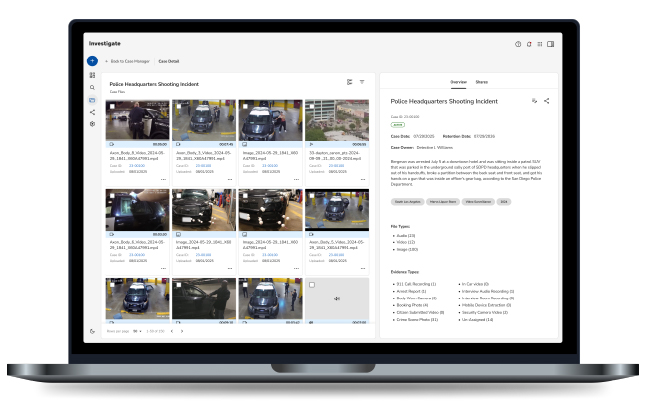The height and width of the screenshot is (417, 651).
Task: Open the apps grid icon in top bar
Action: pyautogui.click(x=540, y=44)
